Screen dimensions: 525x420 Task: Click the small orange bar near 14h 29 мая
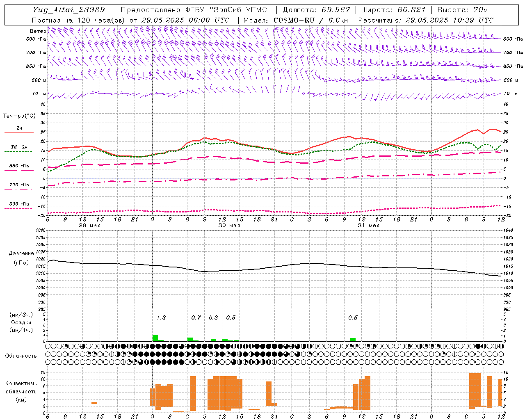coord(94,403)
